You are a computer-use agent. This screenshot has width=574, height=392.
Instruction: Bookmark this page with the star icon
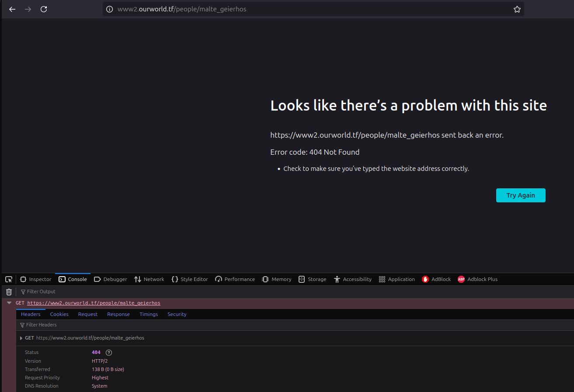[517, 9]
